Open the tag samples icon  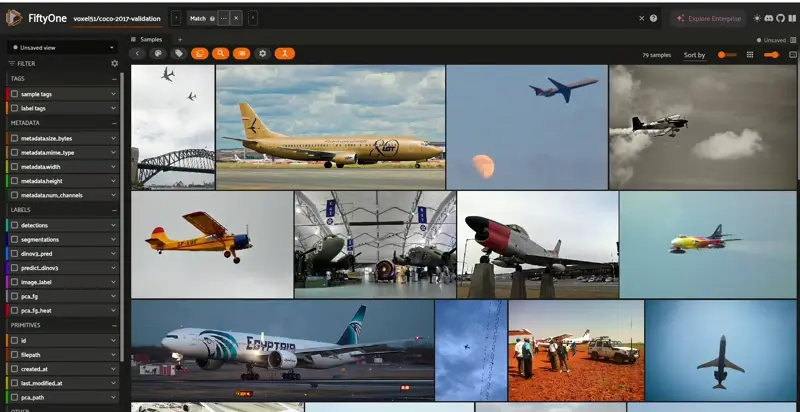[x=179, y=54]
